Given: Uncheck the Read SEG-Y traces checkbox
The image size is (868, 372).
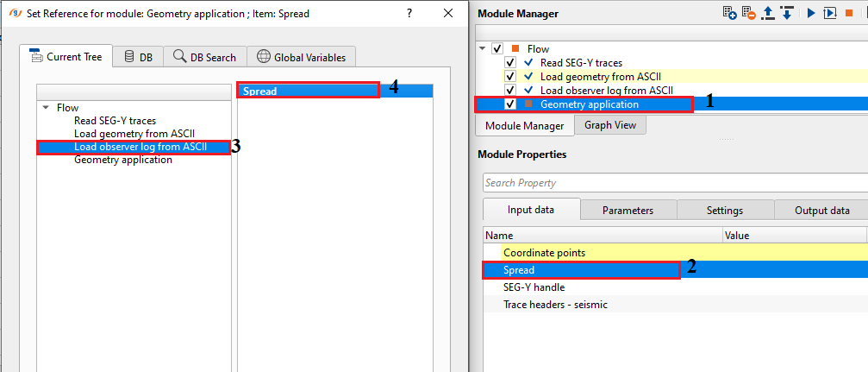Looking at the screenshot, I should pyautogui.click(x=511, y=63).
